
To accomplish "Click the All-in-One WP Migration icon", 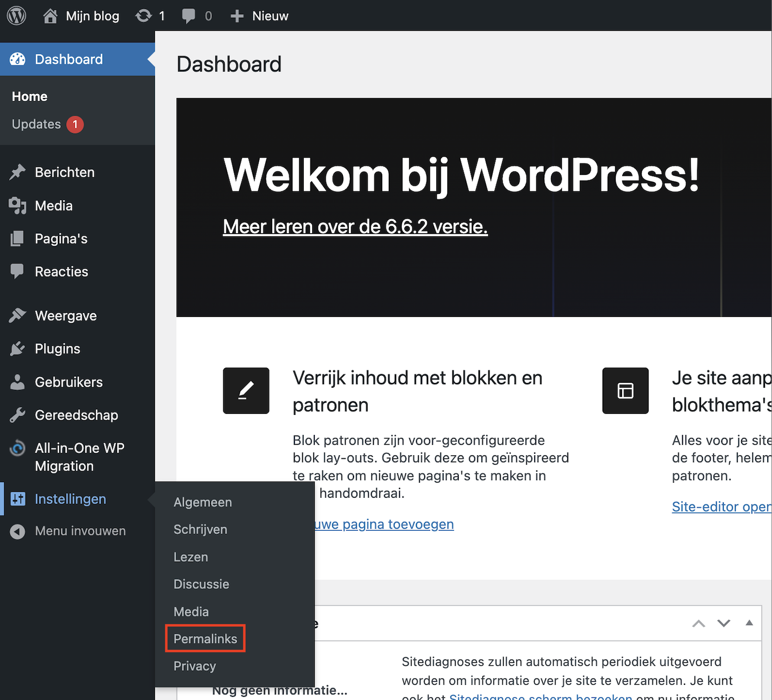I will tap(17, 449).
